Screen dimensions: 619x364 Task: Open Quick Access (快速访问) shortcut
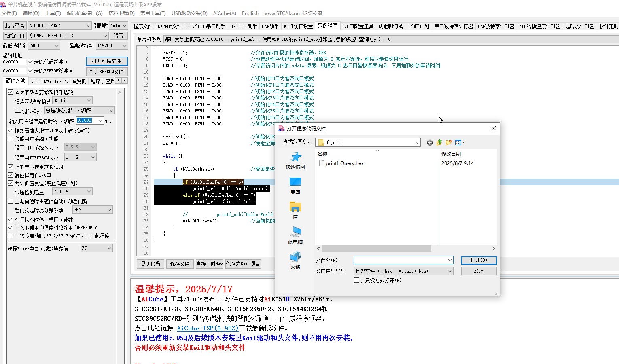pos(295,161)
